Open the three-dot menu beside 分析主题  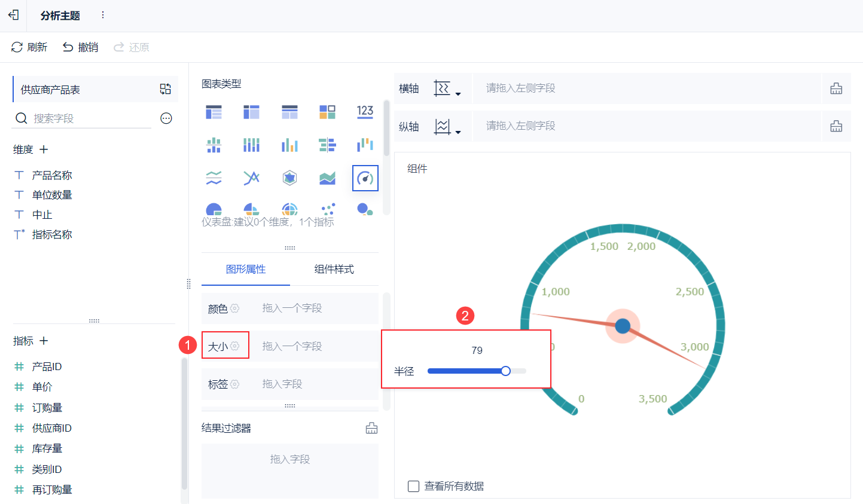point(102,16)
